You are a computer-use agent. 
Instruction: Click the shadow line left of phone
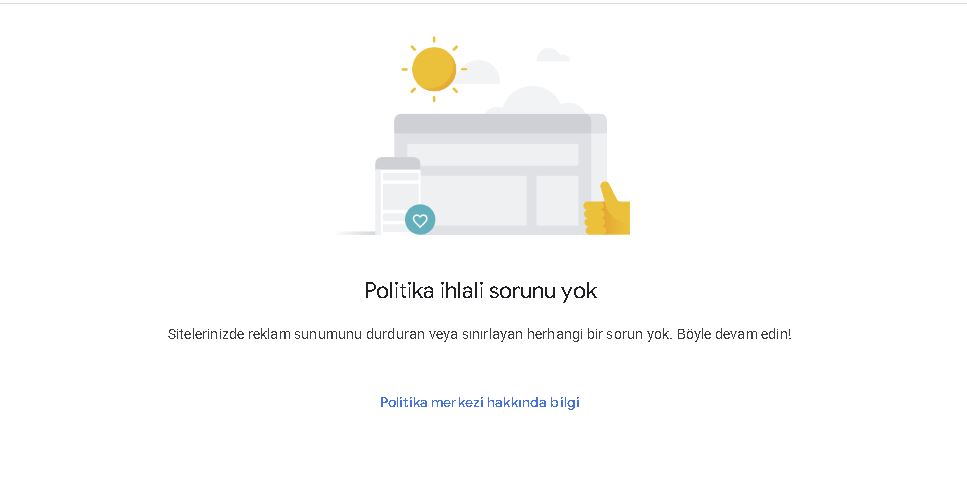pos(356,233)
